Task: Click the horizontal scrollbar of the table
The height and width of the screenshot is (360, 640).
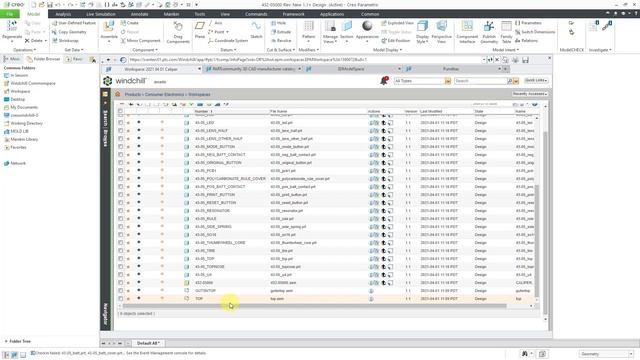Action: point(314,306)
